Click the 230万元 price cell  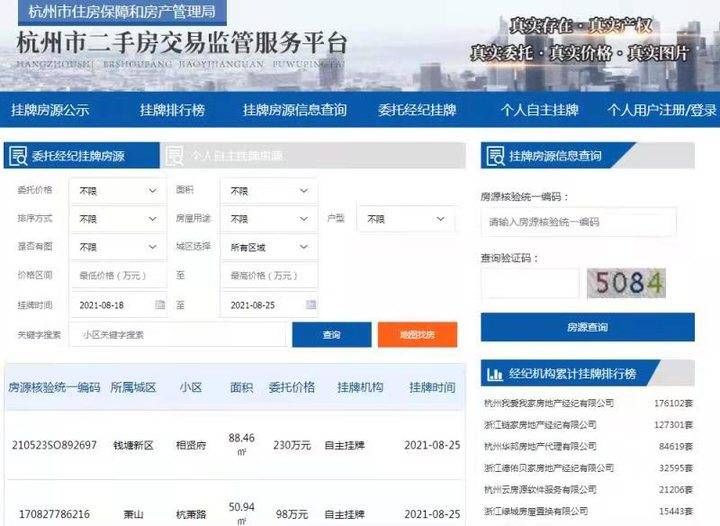tap(292, 445)
